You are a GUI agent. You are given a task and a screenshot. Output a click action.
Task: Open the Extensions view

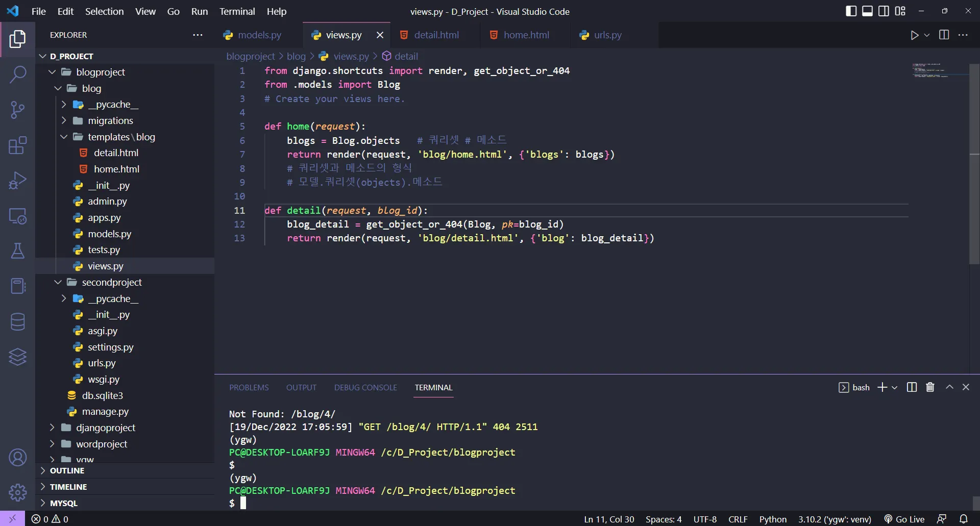[17, 145]
